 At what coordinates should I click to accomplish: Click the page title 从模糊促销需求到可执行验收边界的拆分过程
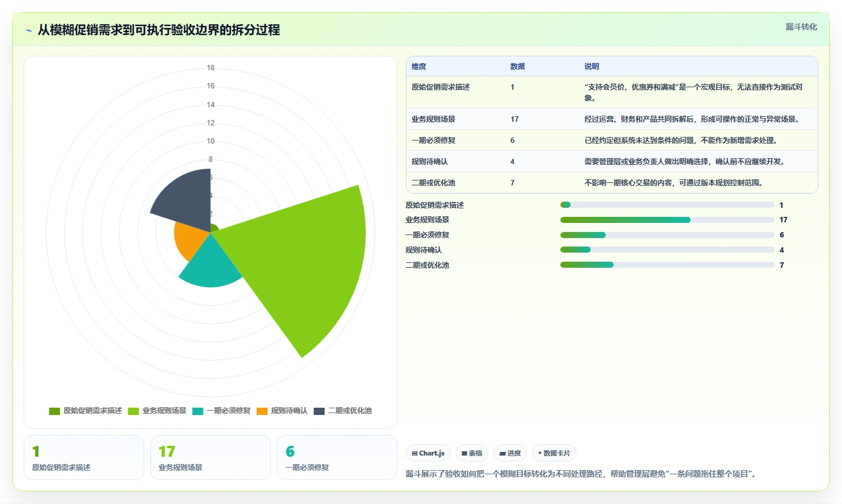click(x=159, y=30)
